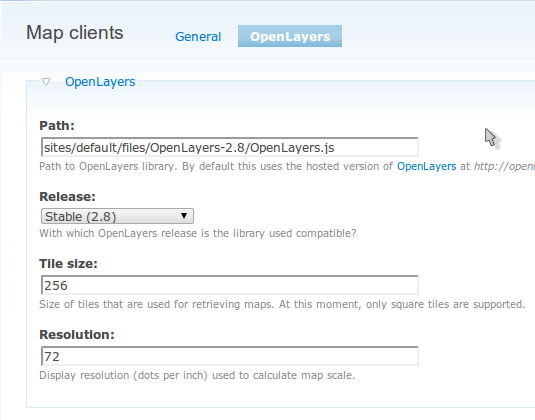This screenshot has width=535, height=420.
Task: Focus the Resolution input field
Action: click(230, 356)
